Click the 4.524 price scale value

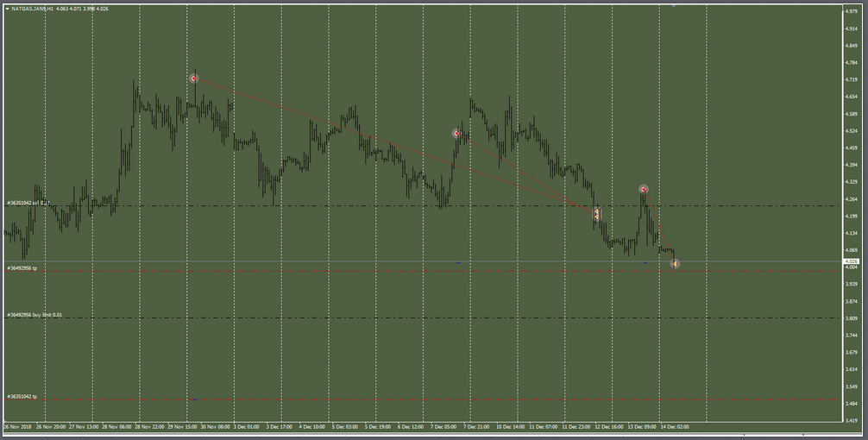coord(851,131)
